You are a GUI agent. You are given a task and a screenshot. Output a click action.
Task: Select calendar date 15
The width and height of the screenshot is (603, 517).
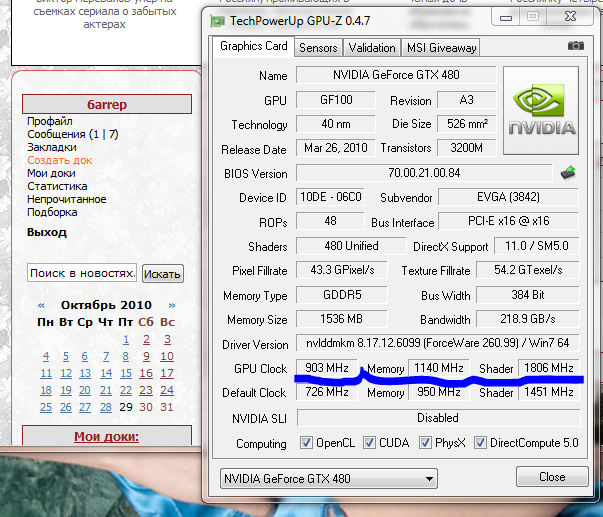click(126, 373)
